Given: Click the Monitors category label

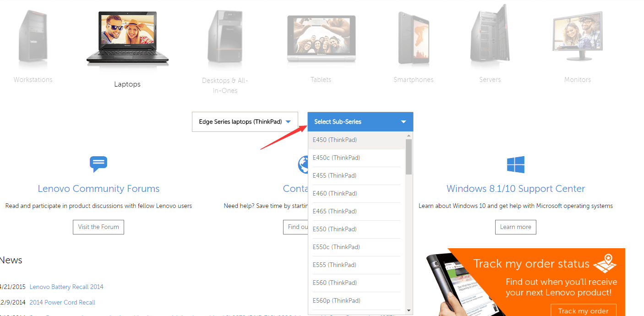Looking at the screenshot, I should coord(578,80).
